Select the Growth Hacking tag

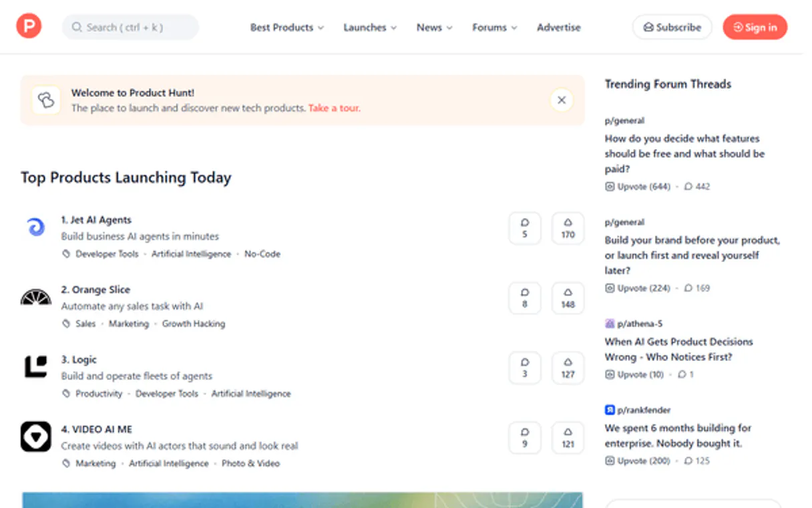pos(194,324)
